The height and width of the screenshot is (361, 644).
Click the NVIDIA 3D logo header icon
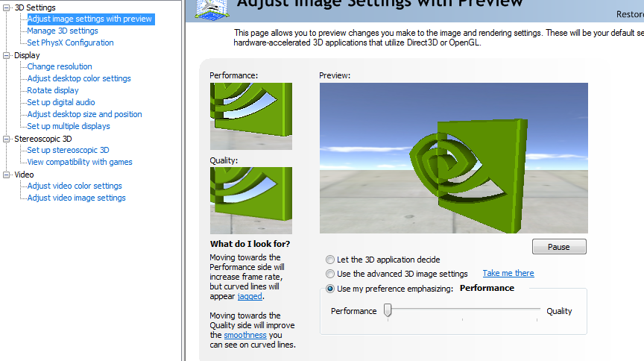pyautogui.click(x=212, y=9)
